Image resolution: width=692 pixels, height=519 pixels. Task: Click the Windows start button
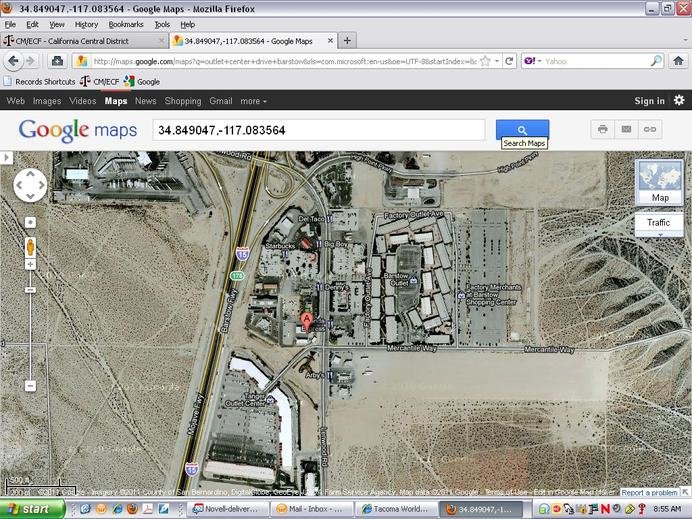click(x=32, y=509)
